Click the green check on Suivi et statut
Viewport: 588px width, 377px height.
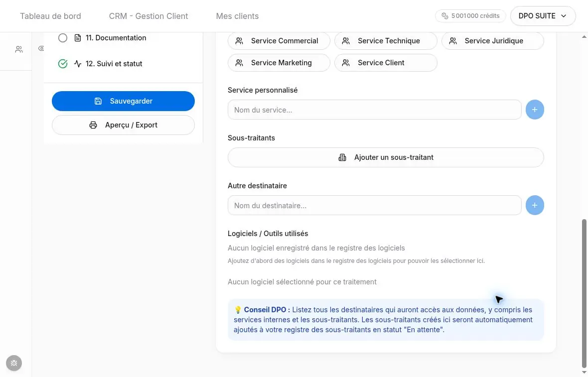[x=63, y=64]
